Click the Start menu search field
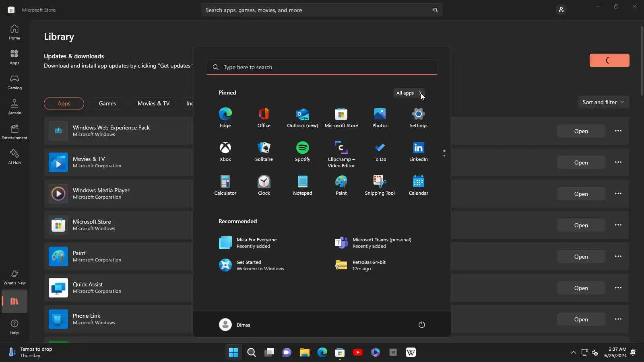Screen dimensions: 644x362 point(322,67)
